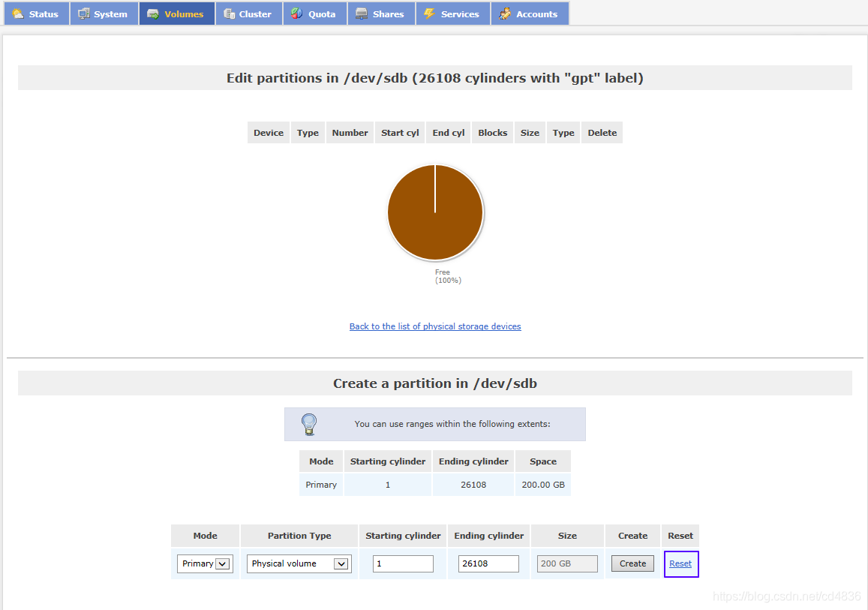Open the Cluster tab

248,14
